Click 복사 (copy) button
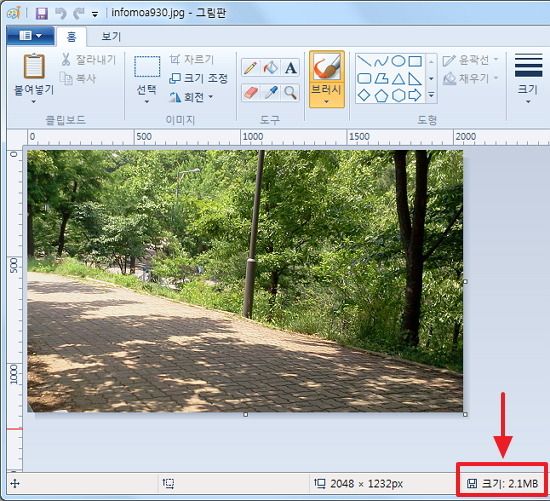Screen dimensions: 550x501 [78, 78]
